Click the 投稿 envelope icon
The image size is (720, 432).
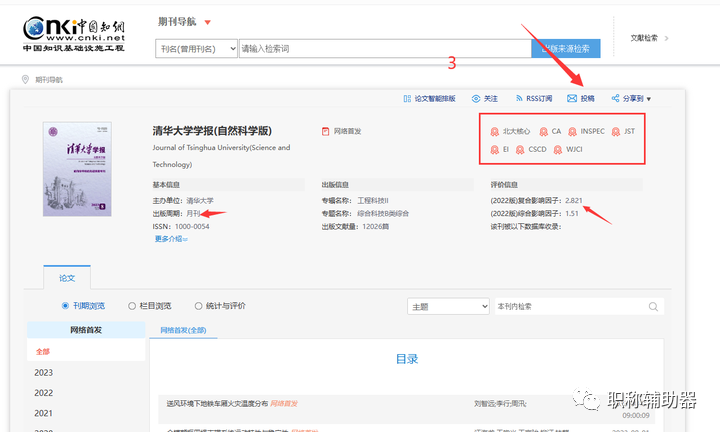(x=572, y=98)
